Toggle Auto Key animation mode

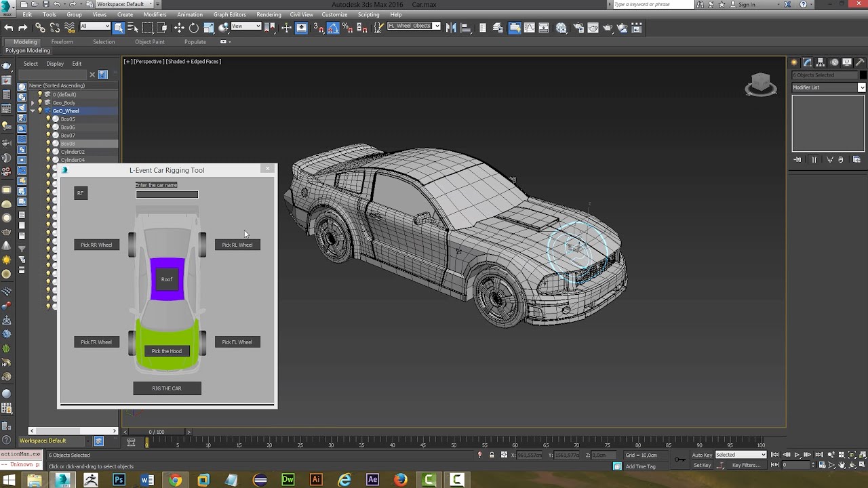tap(702, 455)
